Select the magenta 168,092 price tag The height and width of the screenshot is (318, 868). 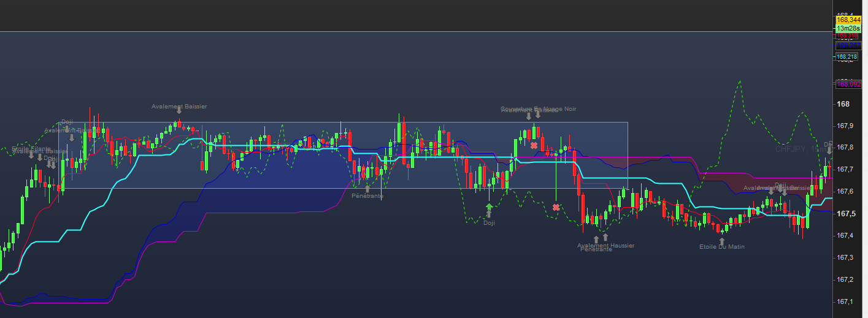(x=848, y=84)
